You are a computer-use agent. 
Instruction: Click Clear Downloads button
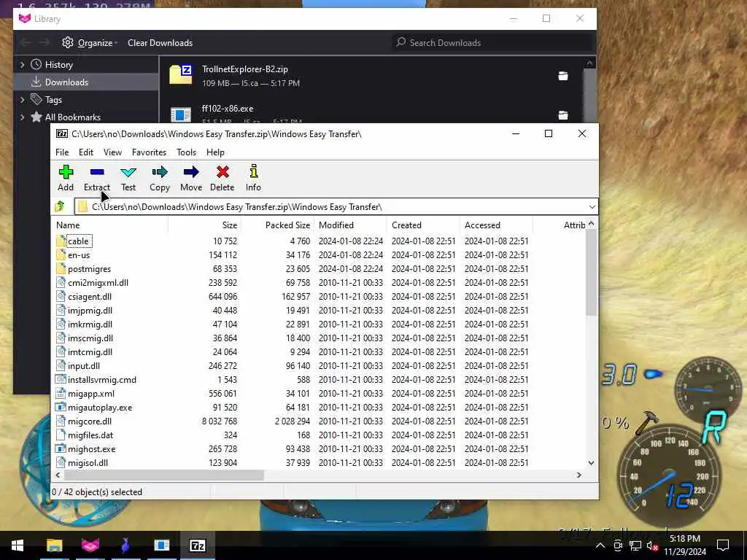[x=160, y=43]
